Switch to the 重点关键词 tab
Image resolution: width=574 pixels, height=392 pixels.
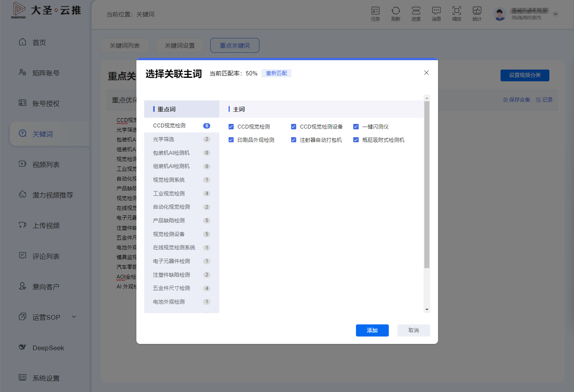(235, 45)
